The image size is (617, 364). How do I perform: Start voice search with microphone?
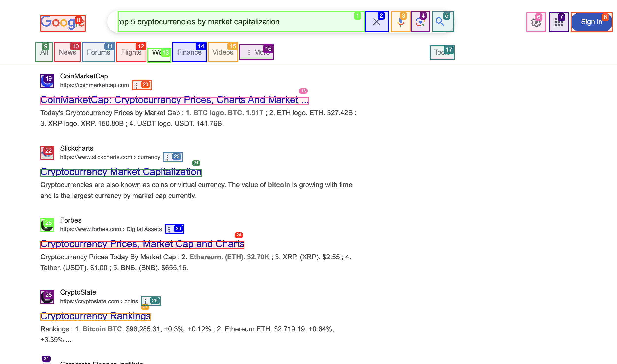(x=401, y=22)
